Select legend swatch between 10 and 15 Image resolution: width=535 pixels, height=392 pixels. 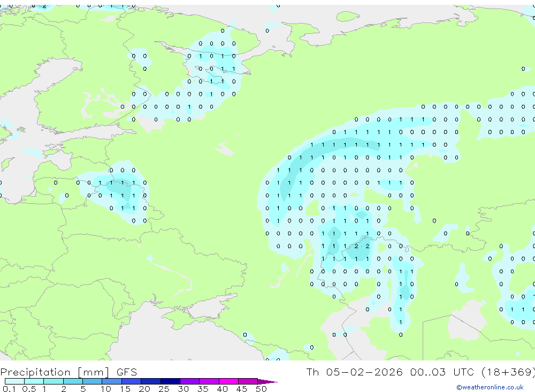(x=112, y=381)
